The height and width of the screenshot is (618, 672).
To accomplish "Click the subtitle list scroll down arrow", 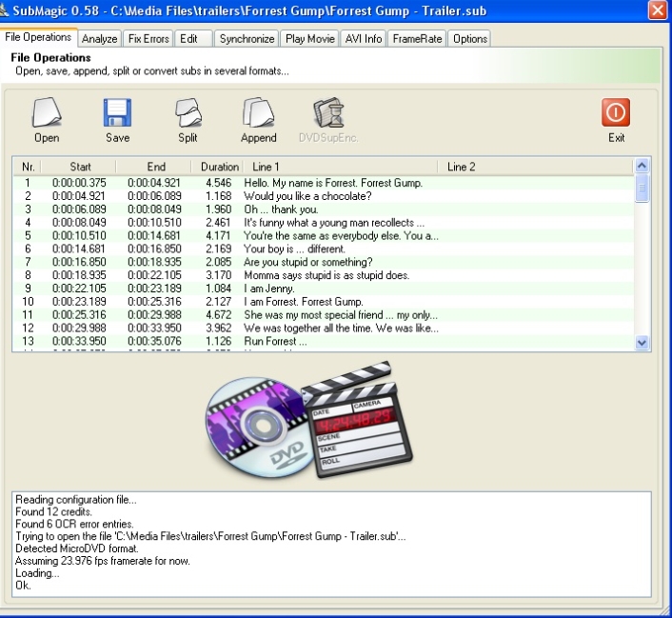I will 642,343.
